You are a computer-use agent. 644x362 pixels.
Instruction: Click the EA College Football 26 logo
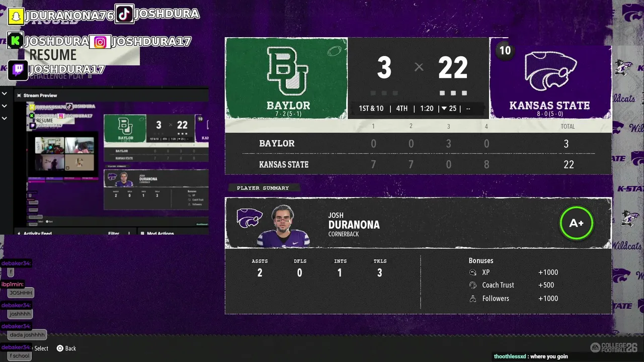[614, 347]
